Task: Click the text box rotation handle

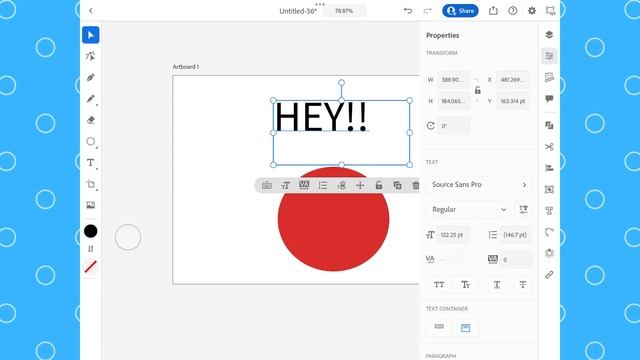Action: click(x=341, y=83)
